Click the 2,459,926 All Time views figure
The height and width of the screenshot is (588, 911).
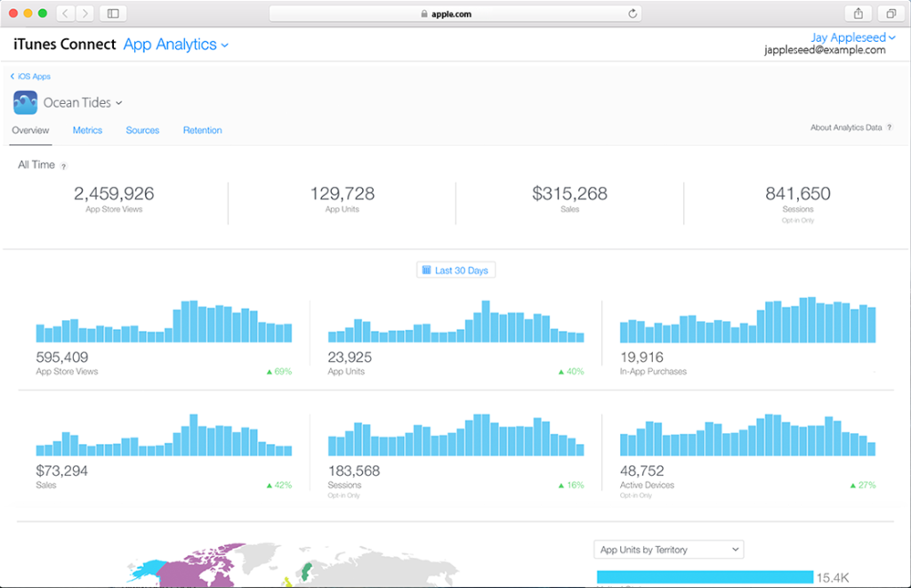click(114, 194)
